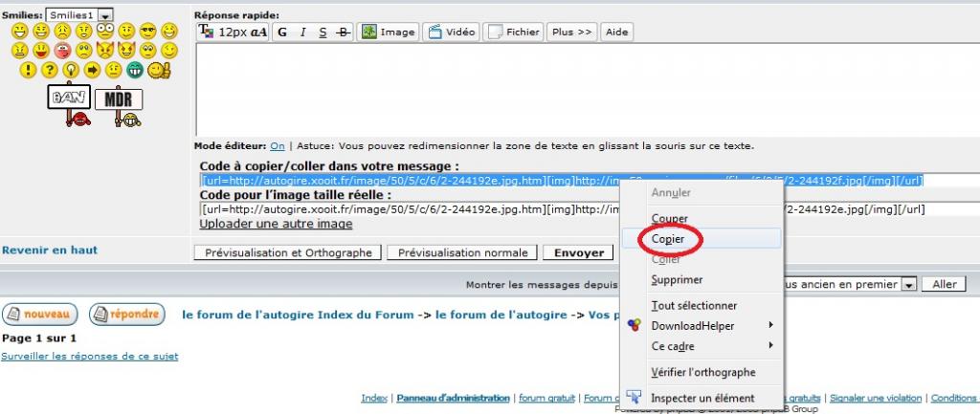Image resolution: width=980 pixels, height=414 pixels.
Task: Insert the arrow smiley
Action: coord(92,70)
